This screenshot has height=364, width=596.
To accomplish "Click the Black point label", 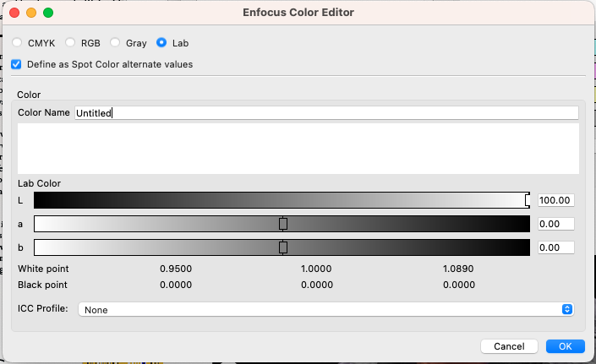I will click(x=42, y=285).
